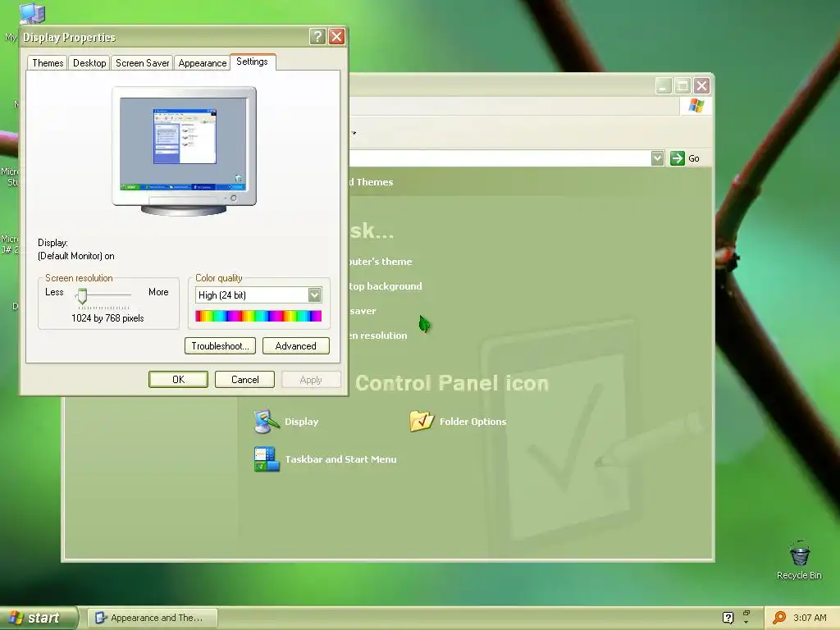
Task: Switch to the Desktop tab
Action: pyautogui.click(x=89, y=62)
